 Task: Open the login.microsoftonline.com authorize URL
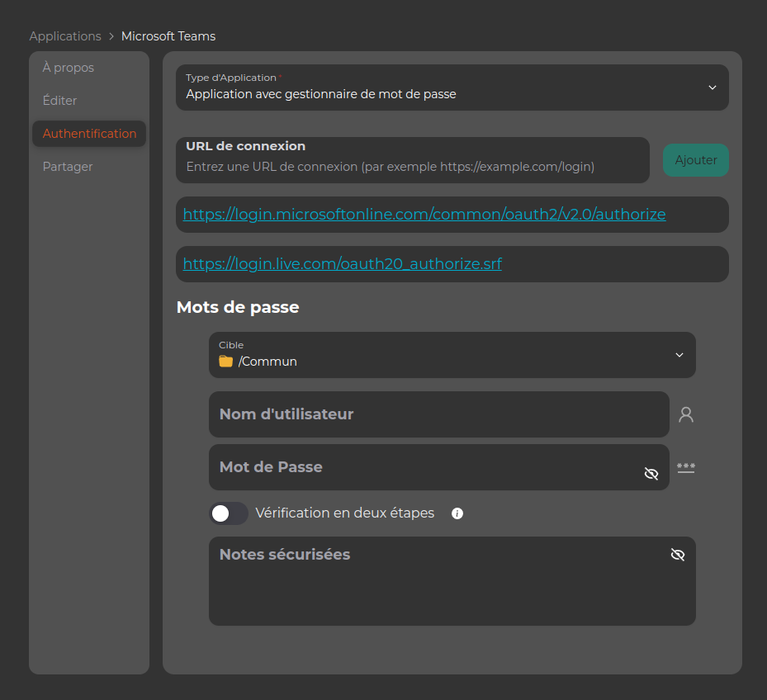click(424, 213)
